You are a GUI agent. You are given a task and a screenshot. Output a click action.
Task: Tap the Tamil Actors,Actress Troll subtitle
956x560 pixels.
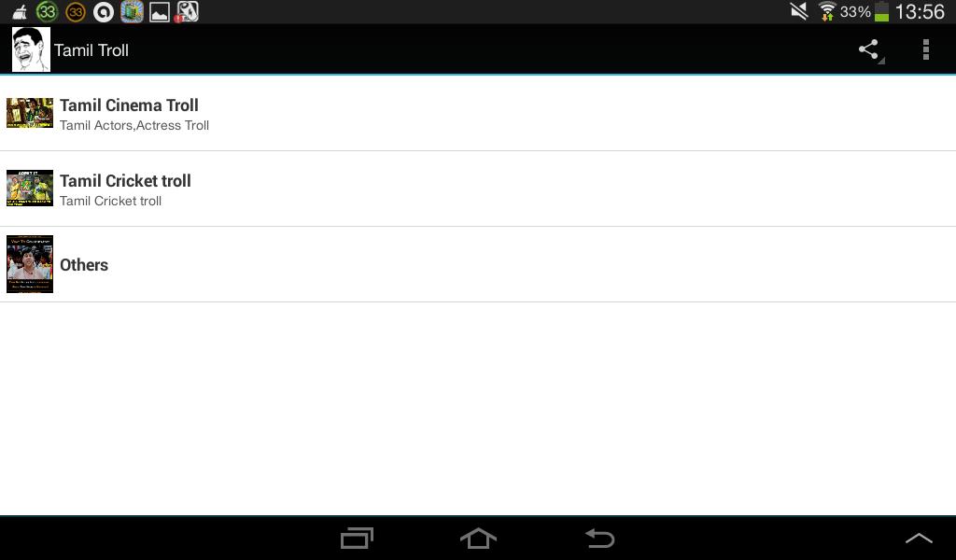click(134, 125)
